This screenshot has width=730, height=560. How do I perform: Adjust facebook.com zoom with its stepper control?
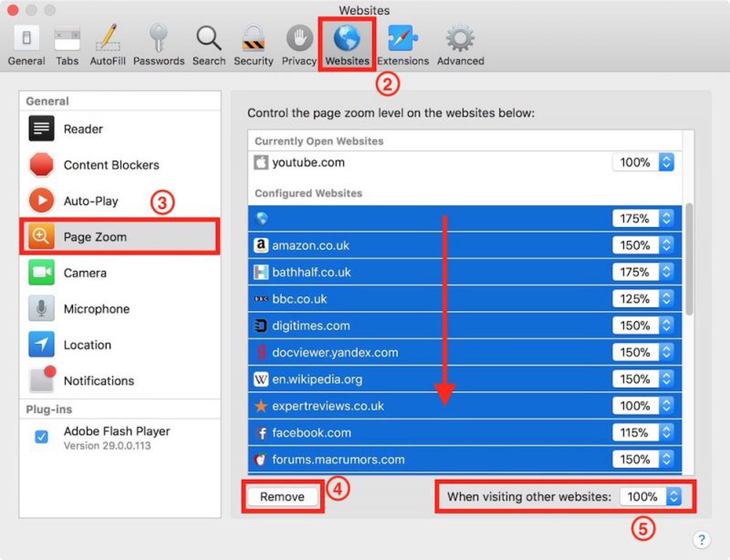pos(666,432)
